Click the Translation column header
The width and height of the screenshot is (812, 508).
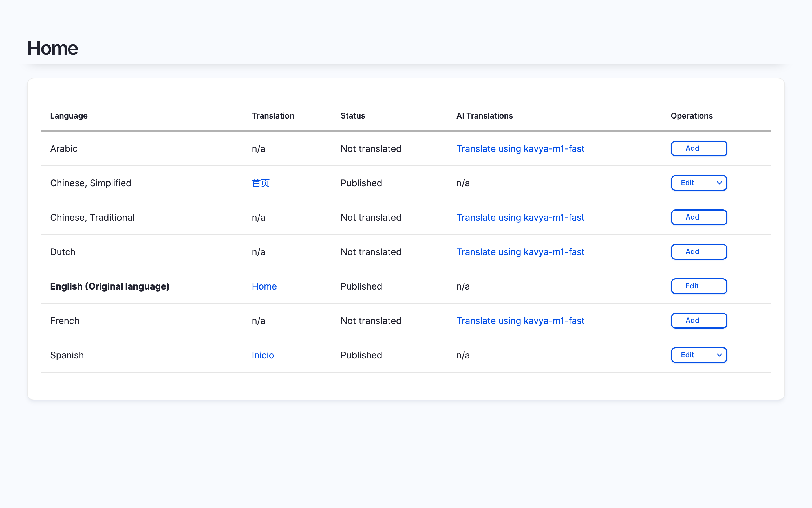pyautogui.click(x=273, y=116)
